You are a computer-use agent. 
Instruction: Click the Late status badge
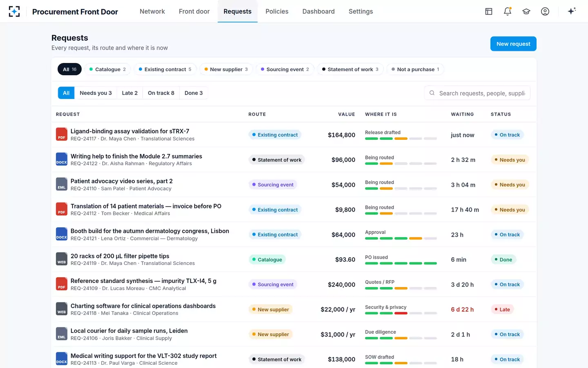pos(502,310)
